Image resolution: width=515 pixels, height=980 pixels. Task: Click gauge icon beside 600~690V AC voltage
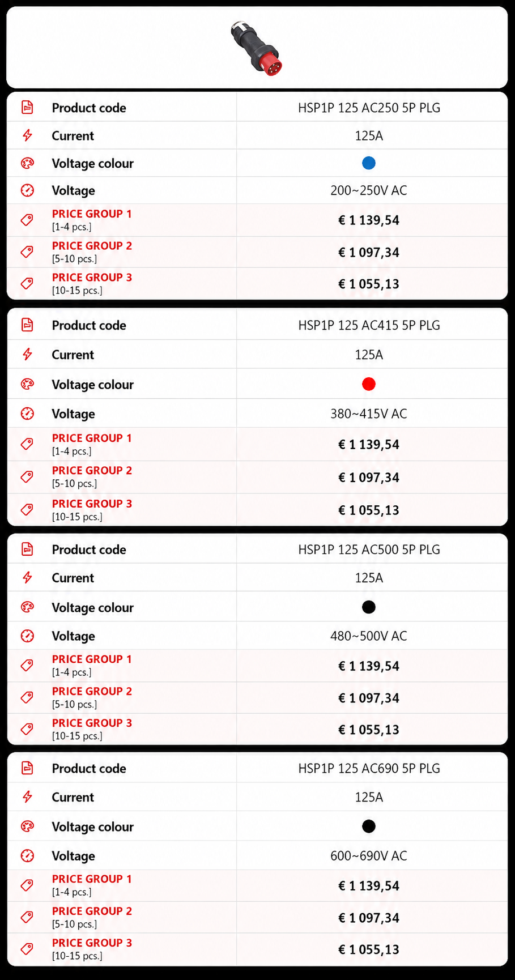(x=27, y=855)
